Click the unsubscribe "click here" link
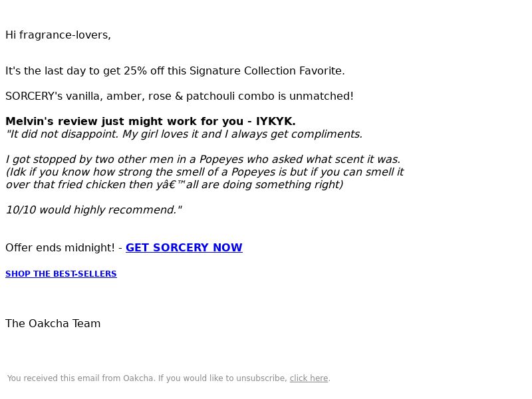Screen dimensions: 532x399 pyautogui.click(x=309, y=378)
